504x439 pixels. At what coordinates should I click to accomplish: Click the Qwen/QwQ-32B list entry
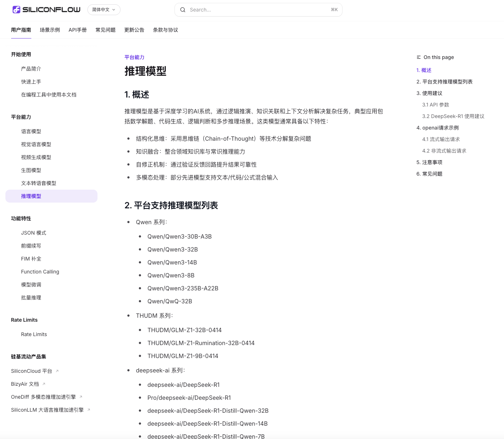click(170, 301)
